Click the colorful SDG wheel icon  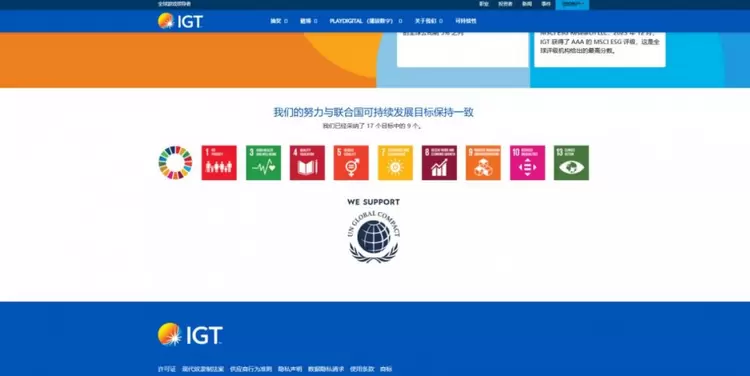(175, 163)
